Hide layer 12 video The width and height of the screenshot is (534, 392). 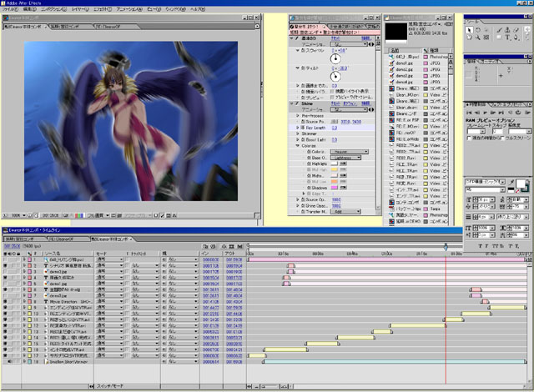click(x=5, y=325)
